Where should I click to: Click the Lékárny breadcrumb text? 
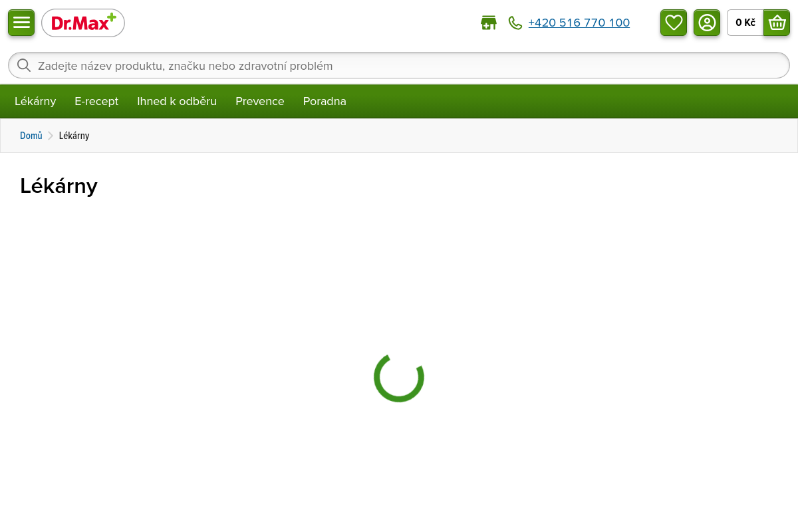click(x=74, y=136)
